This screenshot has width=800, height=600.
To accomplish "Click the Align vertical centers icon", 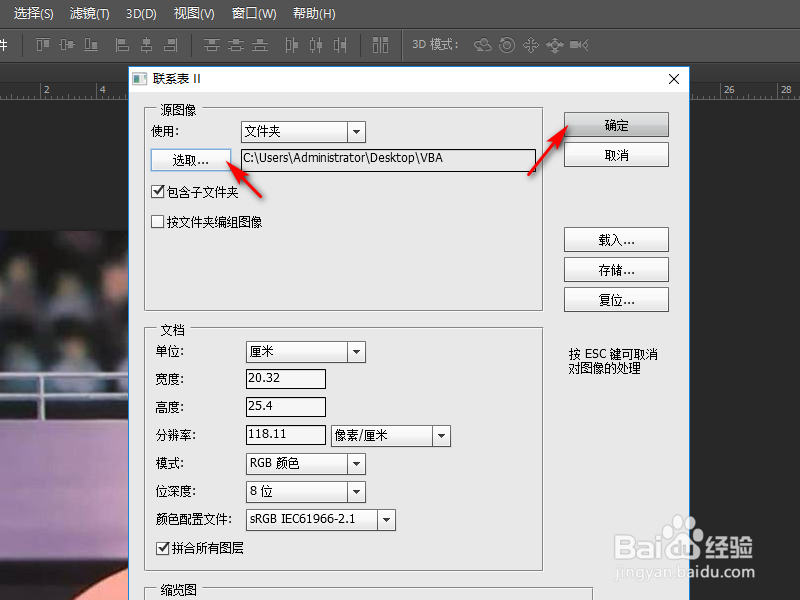I will [67, 45].
